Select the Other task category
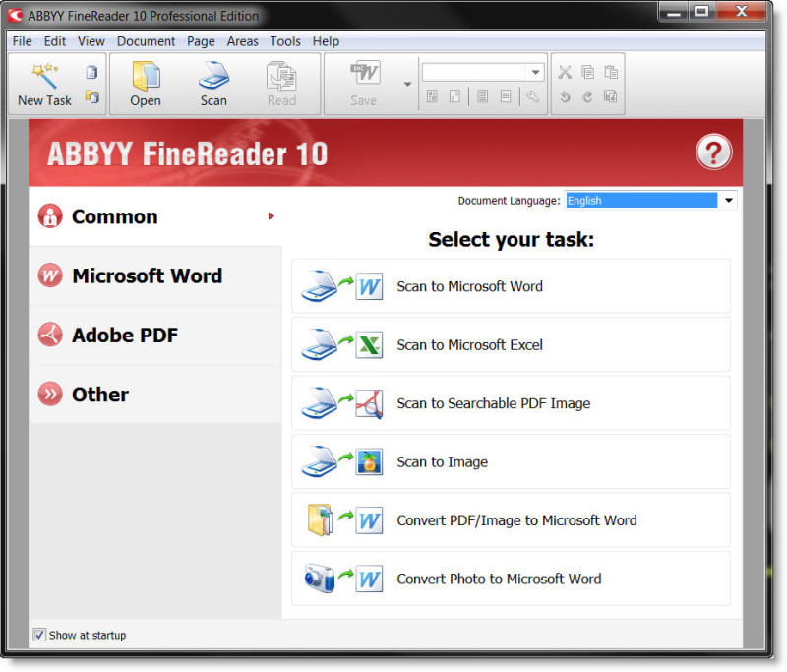 click(x=155, y=395)
